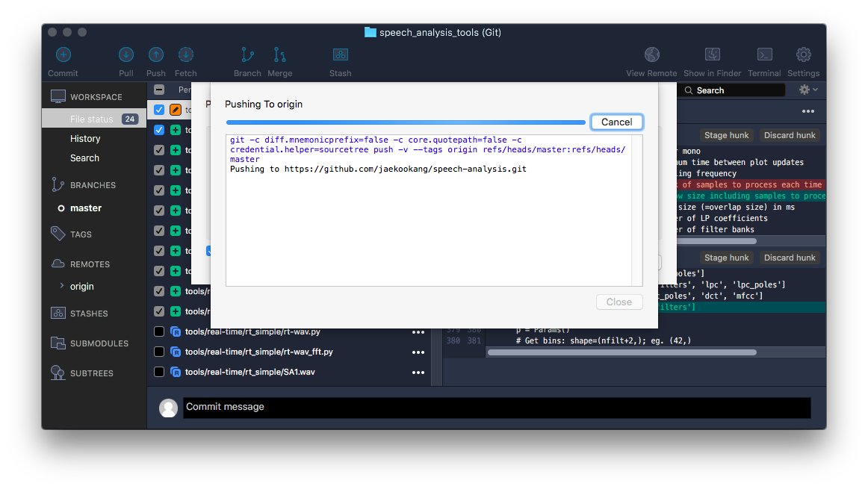
Task: Click the Workspace monitor icon
Action: pos(58,97)
